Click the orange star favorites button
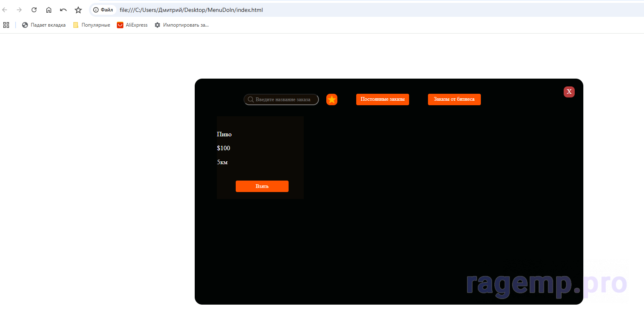This screenshot has width=644, height=312. [332, 99]
